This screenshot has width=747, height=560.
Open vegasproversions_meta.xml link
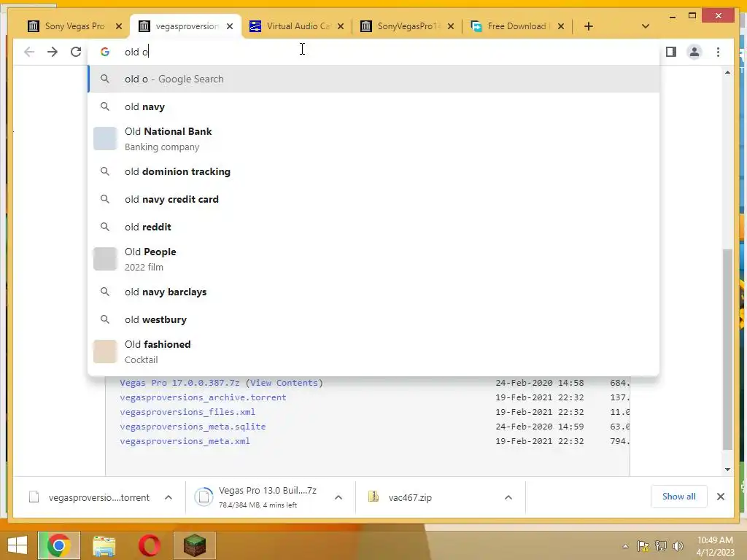[185, 441]
